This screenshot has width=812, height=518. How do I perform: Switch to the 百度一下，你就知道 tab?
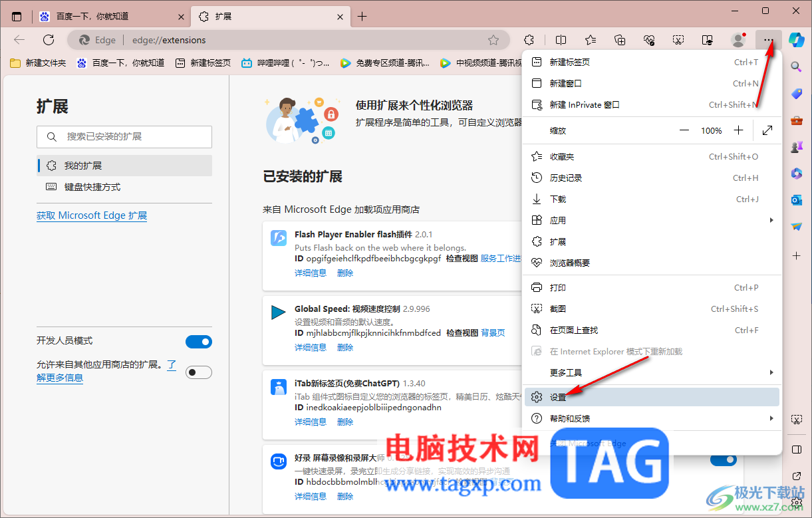click(111, 17)
